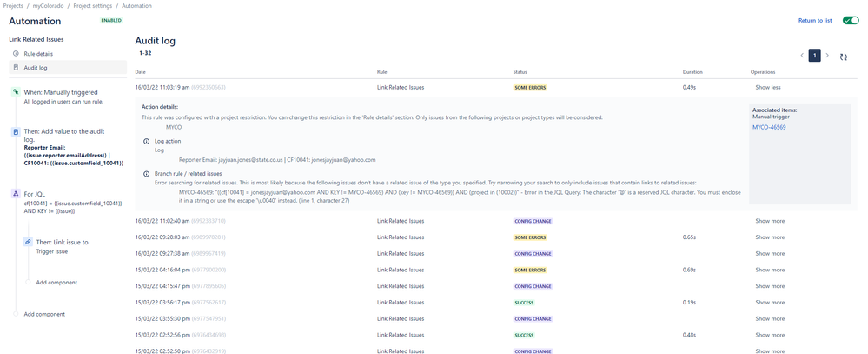Toggle the rule enabled switch off
This screenshot has height=354, width=868.
coord(851,21)
